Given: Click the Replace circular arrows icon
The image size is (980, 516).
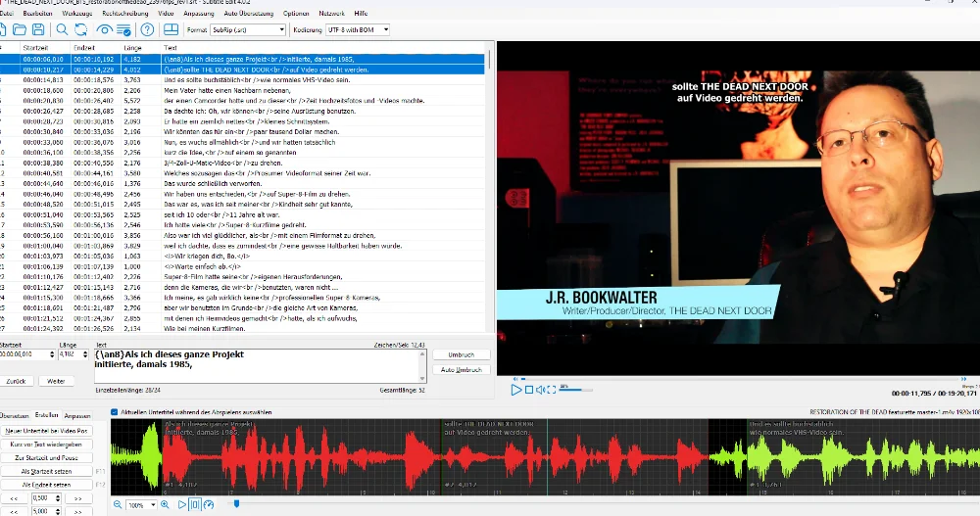Looking at the screenshot, I should 80,29.
